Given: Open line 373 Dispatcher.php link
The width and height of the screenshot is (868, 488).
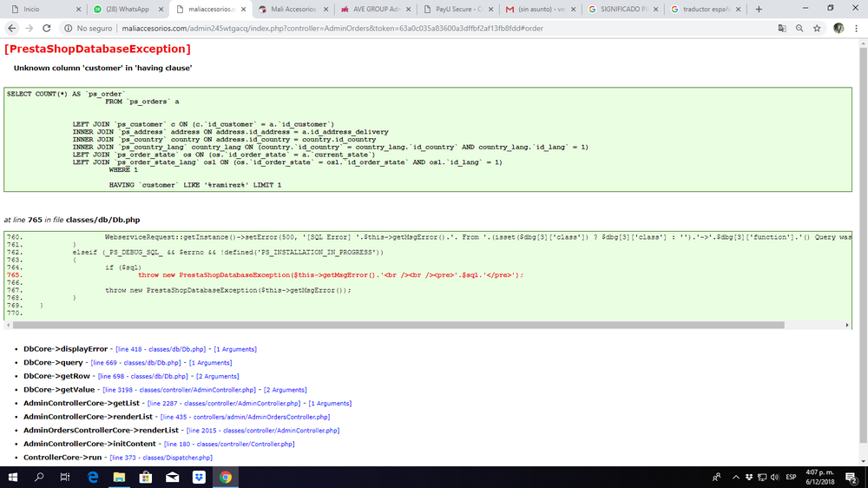Looking at the screenshot, I should click(x=161, y=458).
